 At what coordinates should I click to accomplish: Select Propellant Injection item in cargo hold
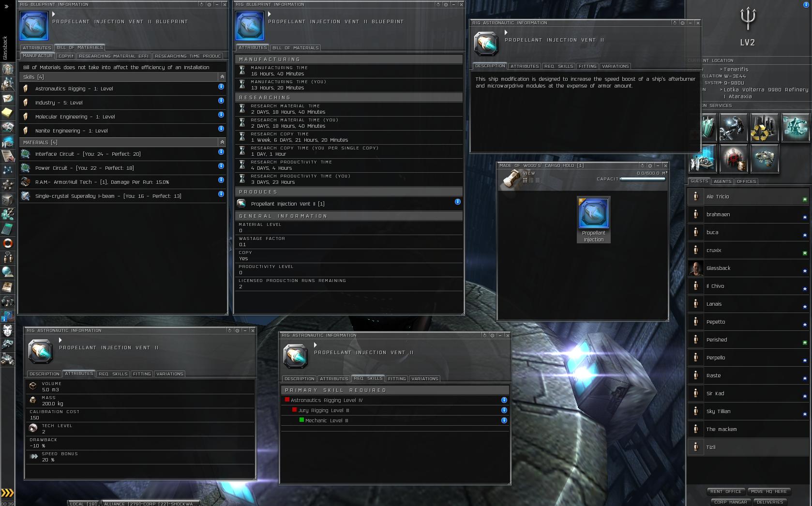tap(594, 220)
